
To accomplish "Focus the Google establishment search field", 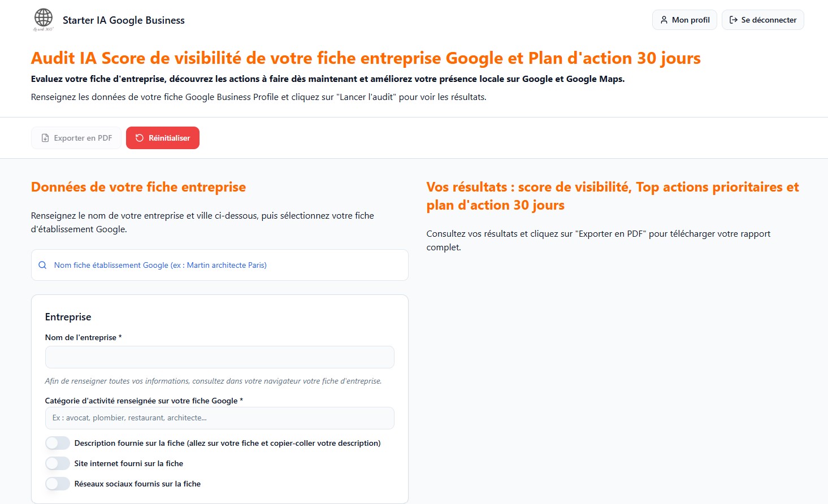I will point(226,265).
